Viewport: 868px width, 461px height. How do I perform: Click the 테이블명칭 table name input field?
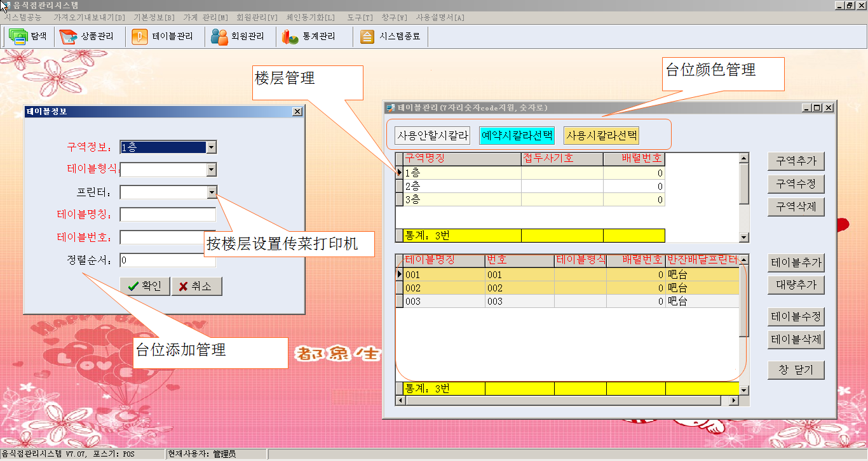click(168, 215)
